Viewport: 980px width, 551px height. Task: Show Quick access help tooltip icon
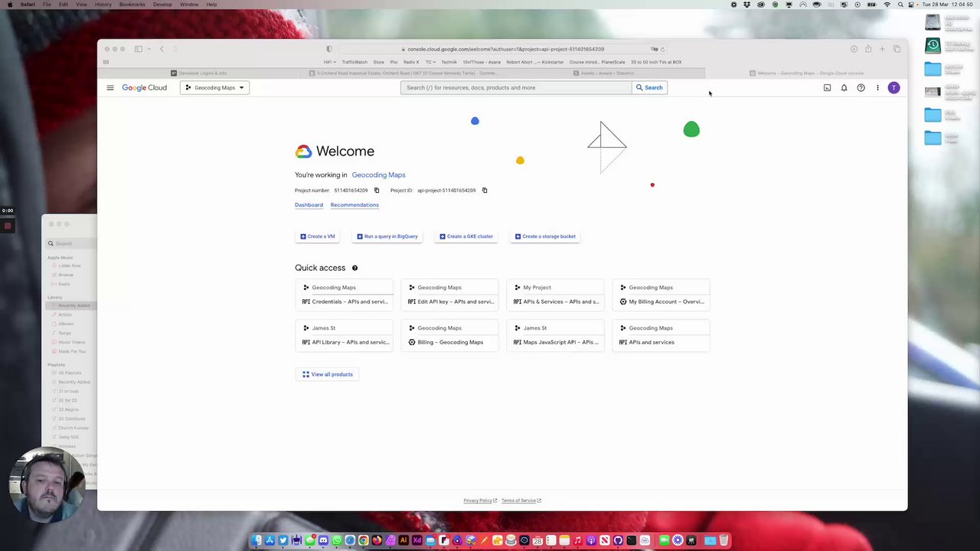pyautogui.click(x=354, y=268)
